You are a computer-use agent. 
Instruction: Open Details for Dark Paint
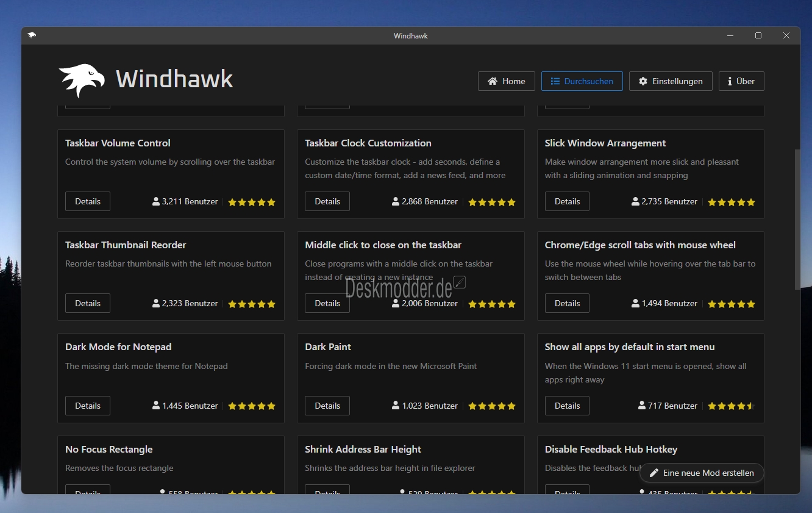pyautogui.click(x=327, y=406)
